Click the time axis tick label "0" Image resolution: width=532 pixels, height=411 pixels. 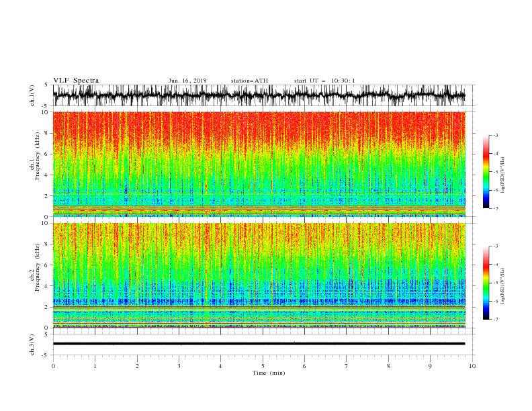point(53,366)
